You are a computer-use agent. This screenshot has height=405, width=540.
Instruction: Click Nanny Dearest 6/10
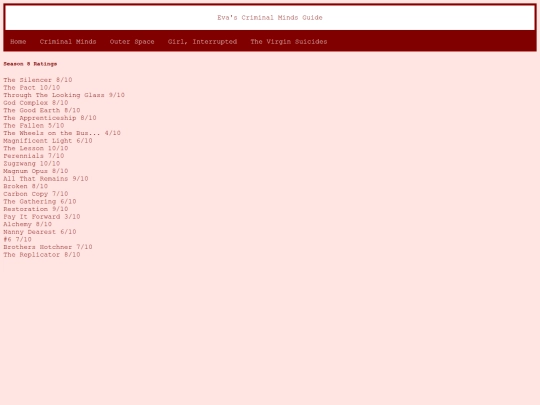pos(40,231)
